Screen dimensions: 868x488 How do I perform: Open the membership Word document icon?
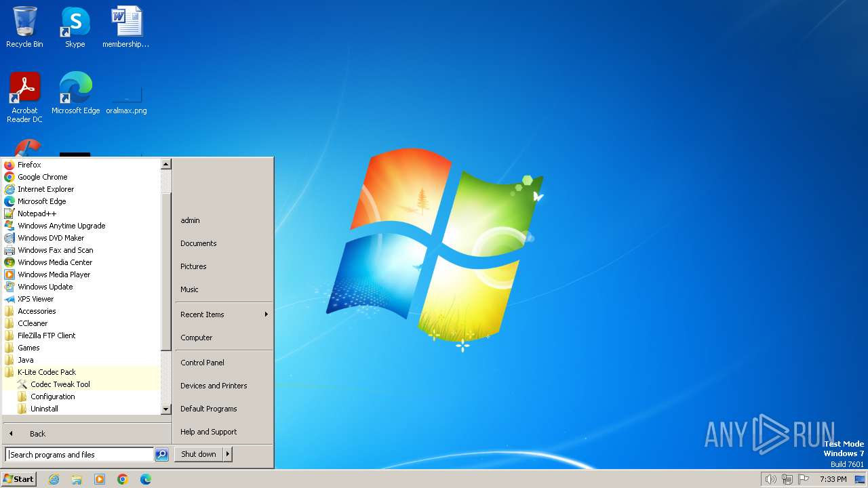[x=126, y=27]
